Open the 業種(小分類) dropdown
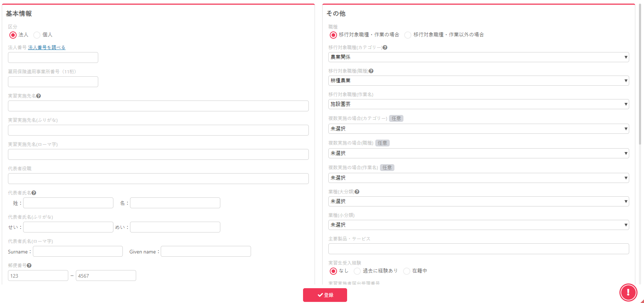 478,225
